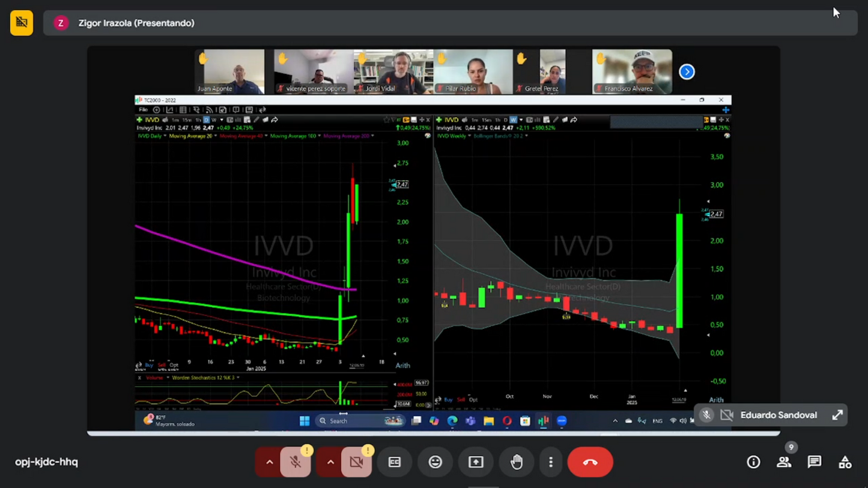
Task: Unmute the microphone in Meet
Action: click(x=295, y=462)
